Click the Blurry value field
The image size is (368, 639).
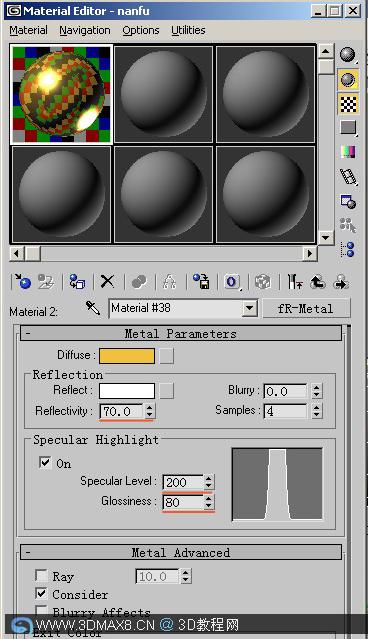point(285,392)
